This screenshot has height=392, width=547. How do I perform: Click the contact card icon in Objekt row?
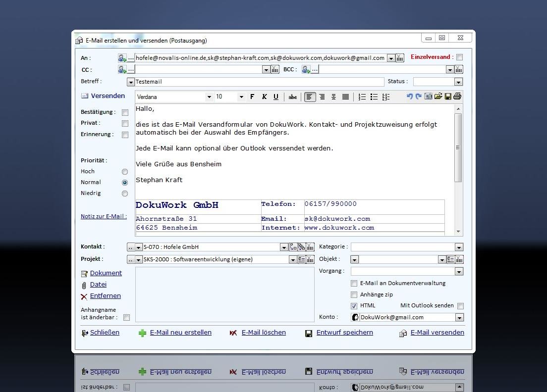[451, 259]
